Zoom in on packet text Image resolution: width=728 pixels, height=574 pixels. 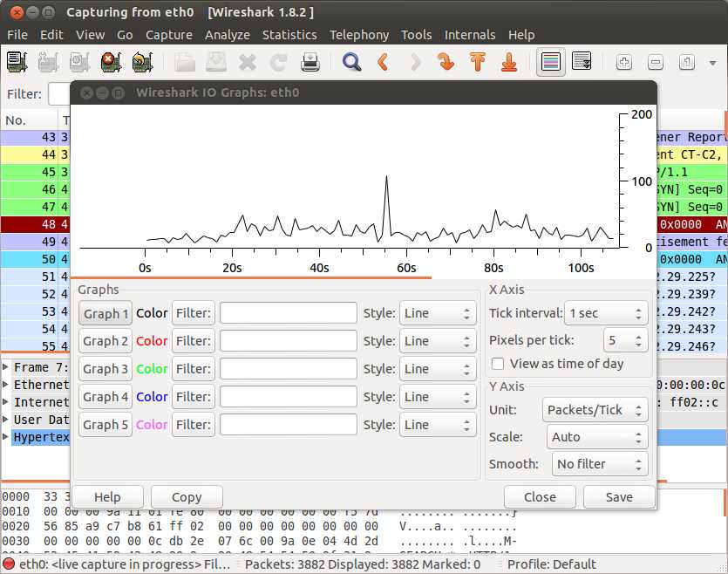pos(624,62)
